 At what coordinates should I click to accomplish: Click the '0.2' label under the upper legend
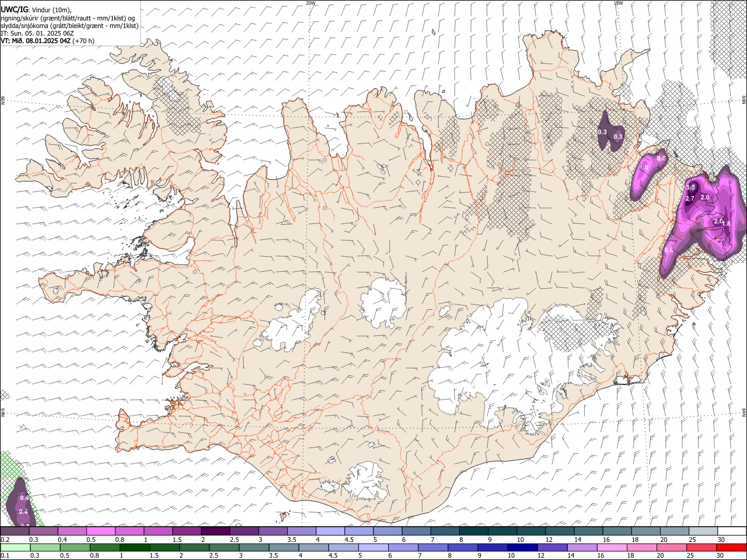point(5,540)
